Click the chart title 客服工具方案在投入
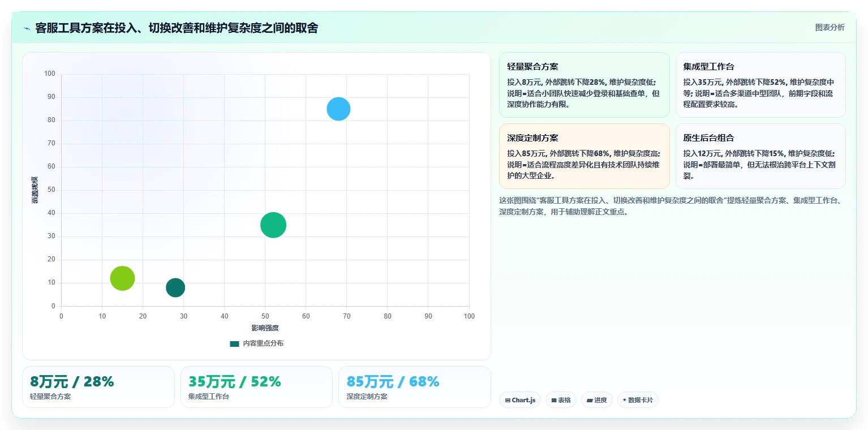 177,28
